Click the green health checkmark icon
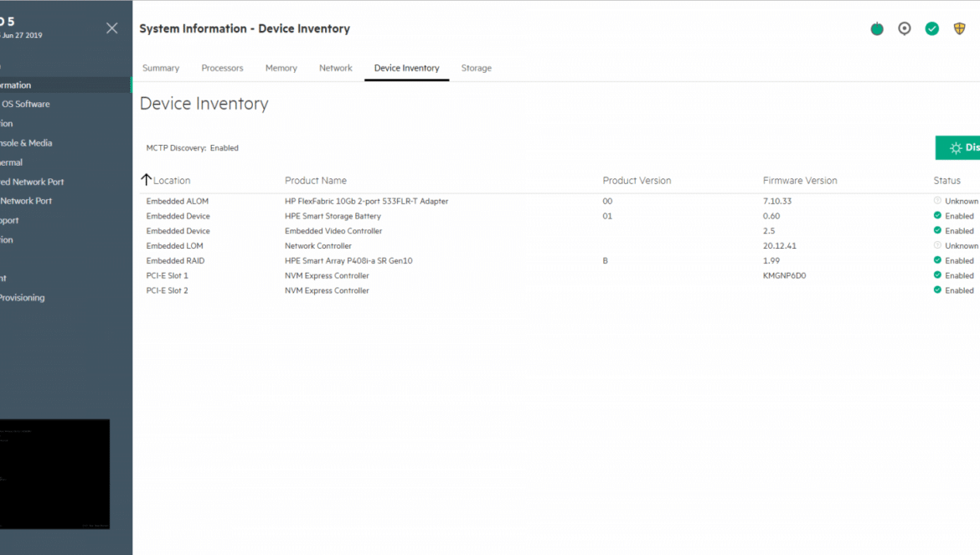This screenshot has width=980, height=555. click(932, 28)
